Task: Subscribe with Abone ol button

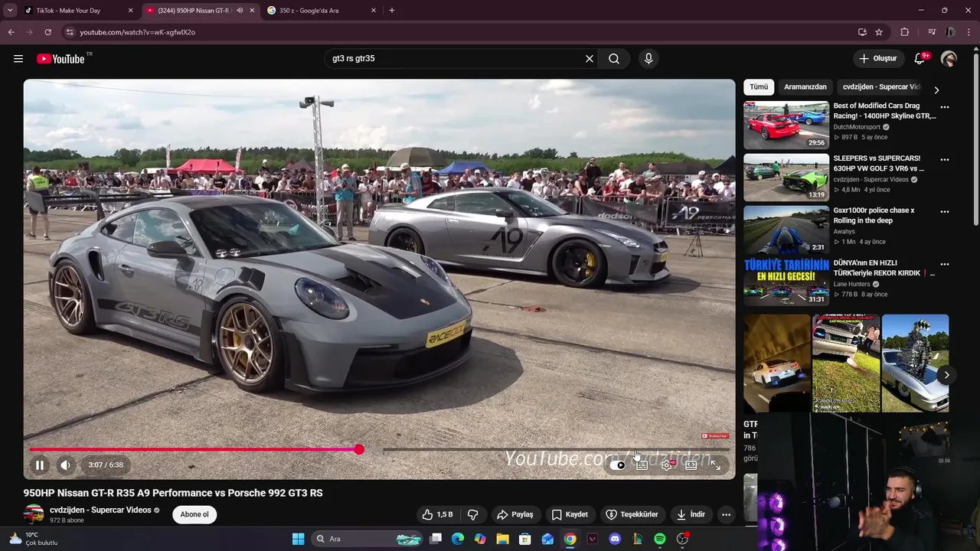Action: [x=194, y=514]
